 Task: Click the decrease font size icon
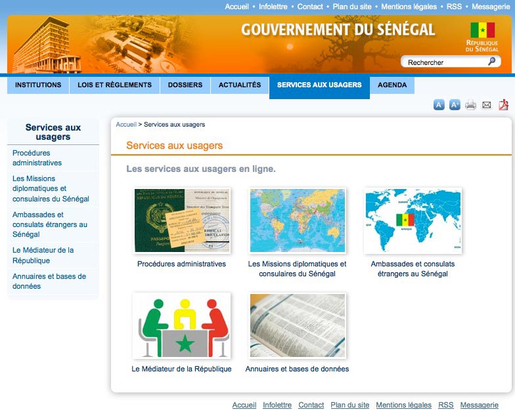tap(439, 105)
